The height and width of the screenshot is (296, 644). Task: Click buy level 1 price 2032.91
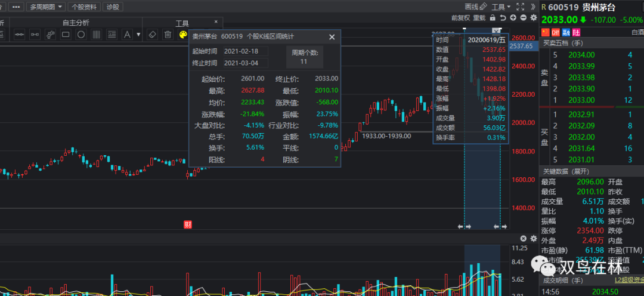click(x=580, y=115)
